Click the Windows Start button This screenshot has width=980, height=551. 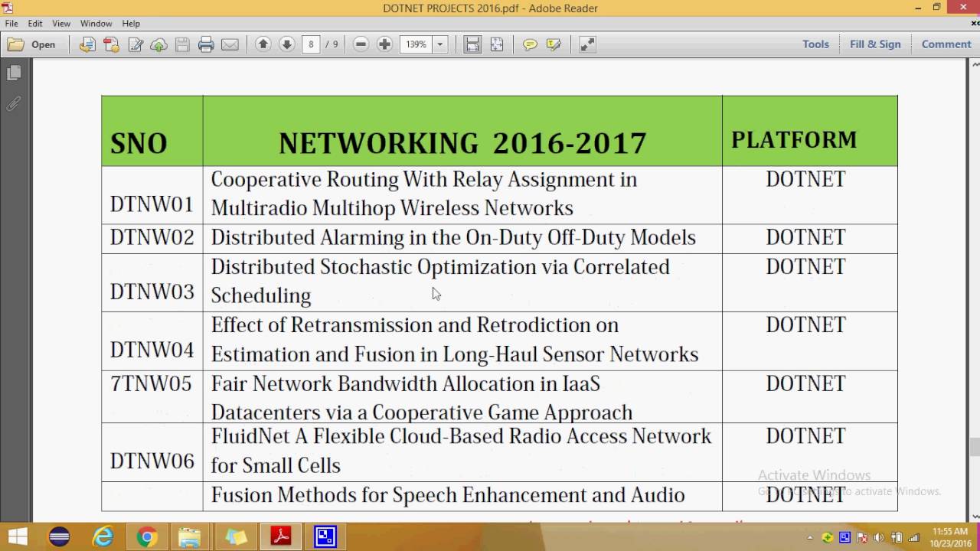tap(17, 537)
